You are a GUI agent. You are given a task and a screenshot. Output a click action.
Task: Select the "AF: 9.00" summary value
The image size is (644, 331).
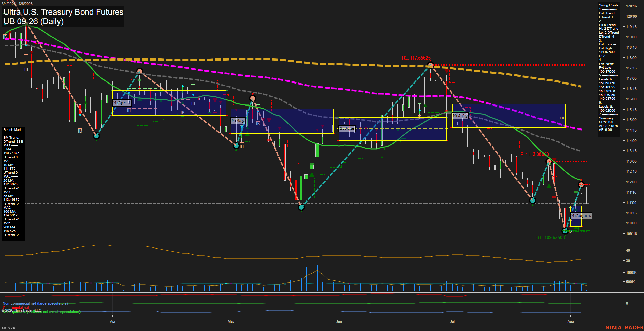pyautogui.click(x=605, y=130)
